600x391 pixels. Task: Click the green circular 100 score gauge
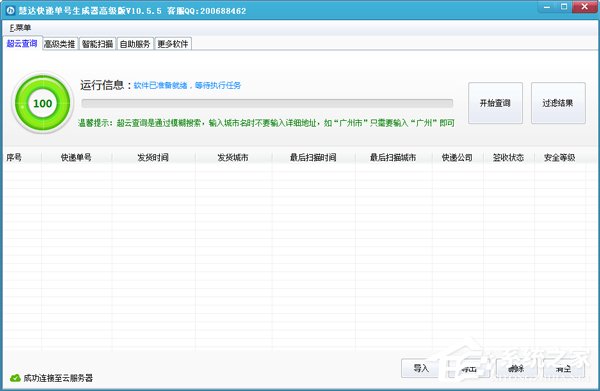pyautogui.click(x=42, y=103)
